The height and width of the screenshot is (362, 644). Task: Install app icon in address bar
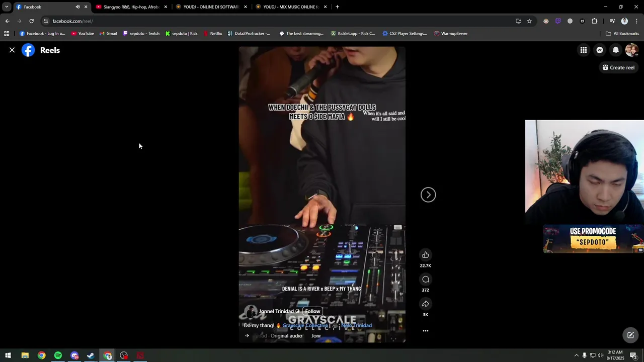coord(518,21)
